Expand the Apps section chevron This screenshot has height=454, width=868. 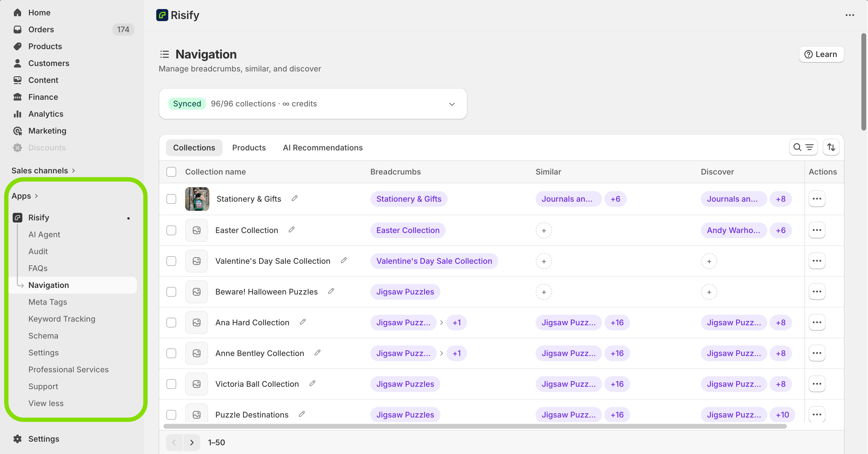(36, 196)
